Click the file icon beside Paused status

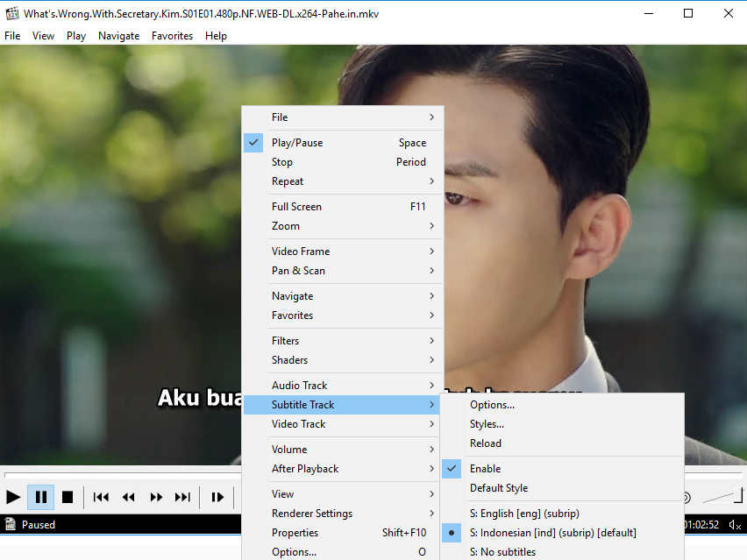pyautogui.click(x=10, y=524)
